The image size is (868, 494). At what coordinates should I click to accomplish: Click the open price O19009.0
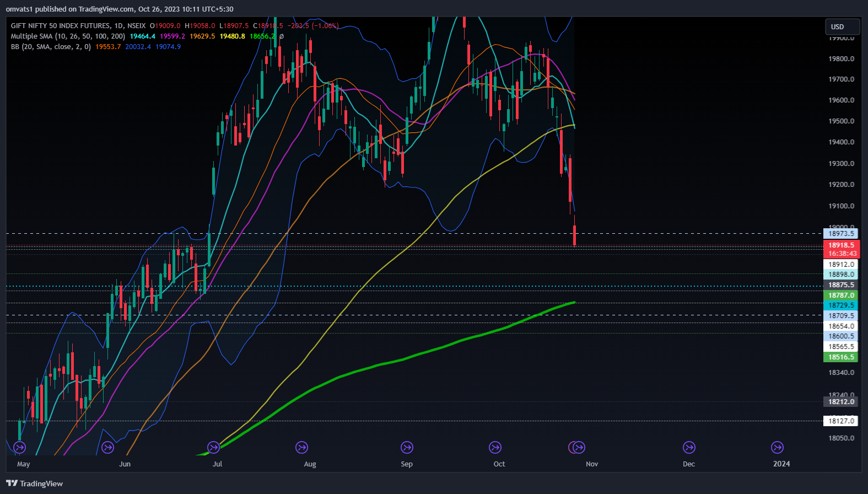click(165, 26)
